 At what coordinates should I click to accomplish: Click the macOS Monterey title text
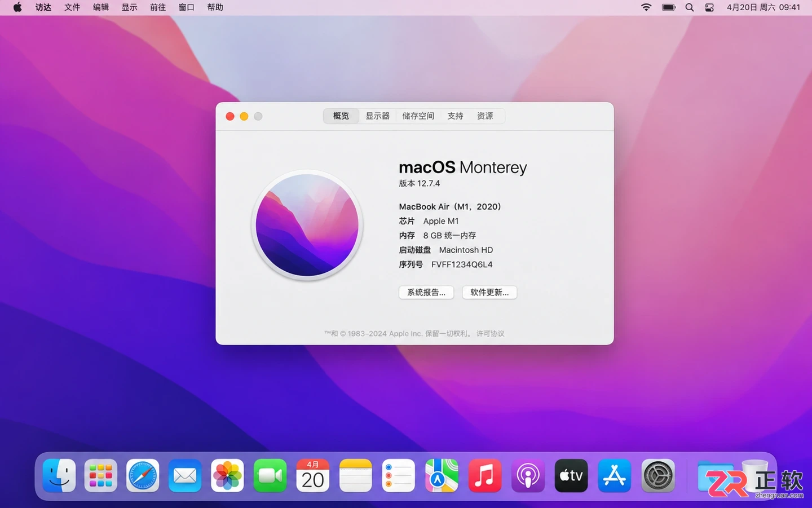(463, 167)
